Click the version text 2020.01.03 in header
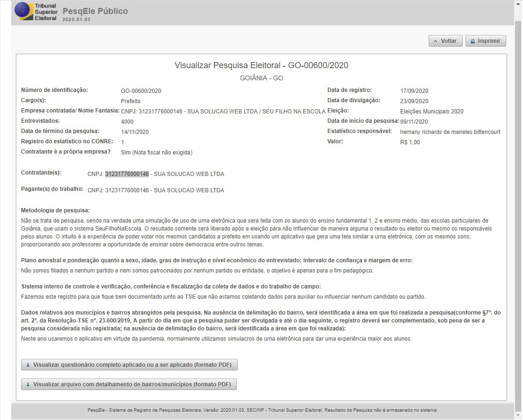The height and width of the screenshot is (420, 523). click(x=76, y=20)
